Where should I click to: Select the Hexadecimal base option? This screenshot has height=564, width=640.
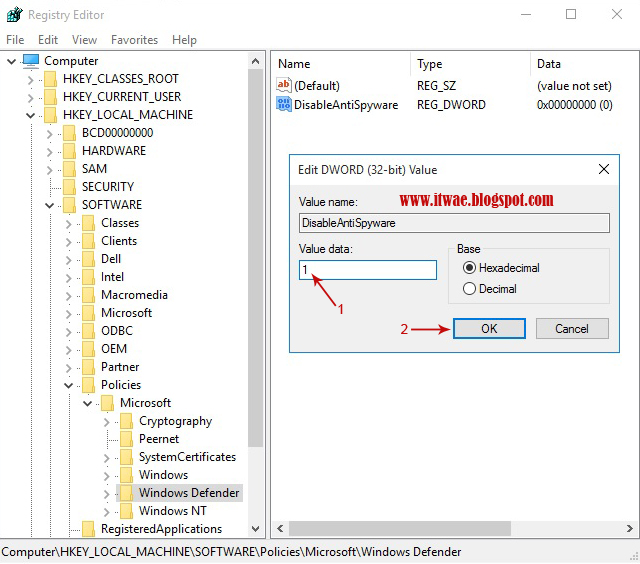(x=501, y=268)
